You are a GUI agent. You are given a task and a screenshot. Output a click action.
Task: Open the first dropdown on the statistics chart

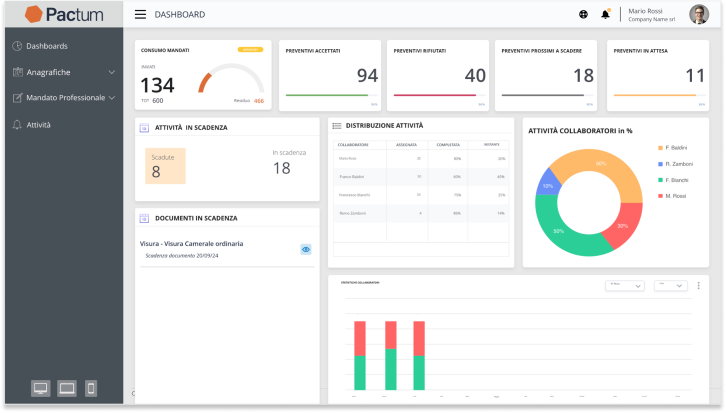[x=624, y=286]
